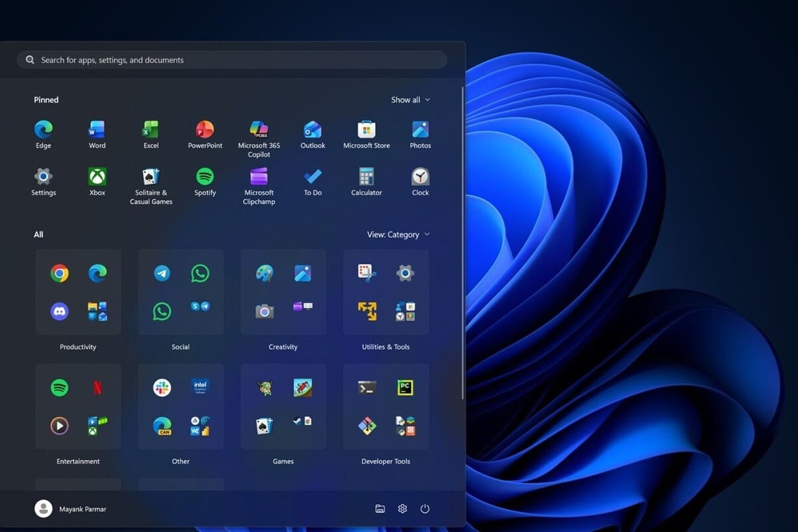
Task: Open Slack in the Other category
Action: (x=162, y=388)
